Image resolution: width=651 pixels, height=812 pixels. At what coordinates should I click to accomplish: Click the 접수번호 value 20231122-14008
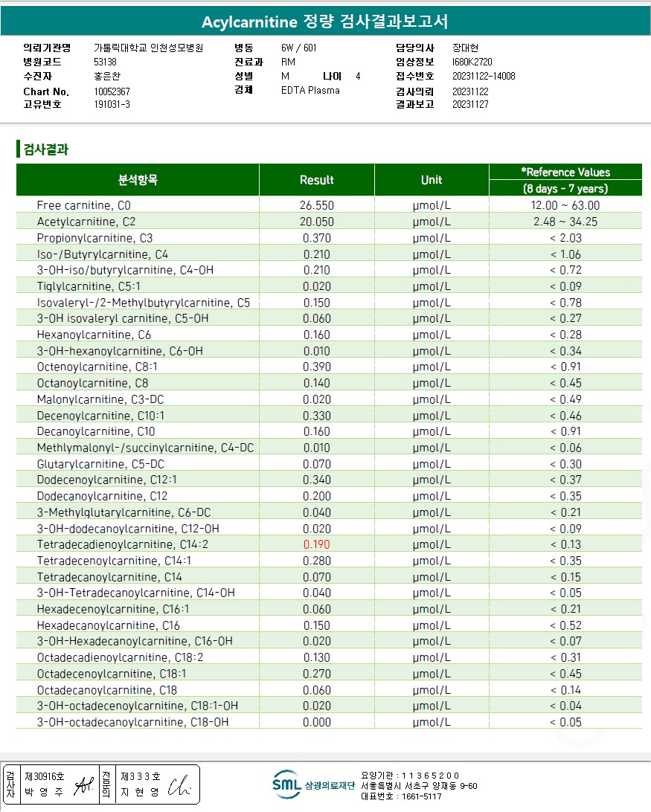click(484, 76)
